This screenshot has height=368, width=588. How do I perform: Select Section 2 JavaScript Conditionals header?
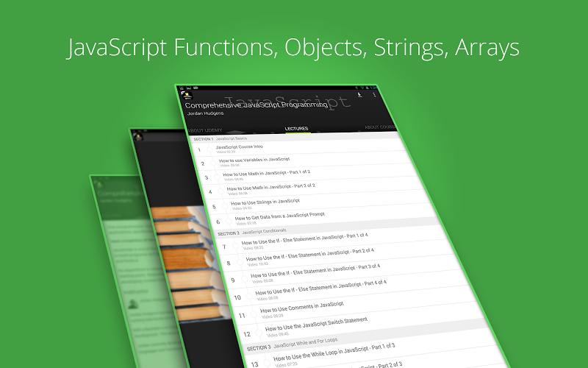[x=265, y=231]
